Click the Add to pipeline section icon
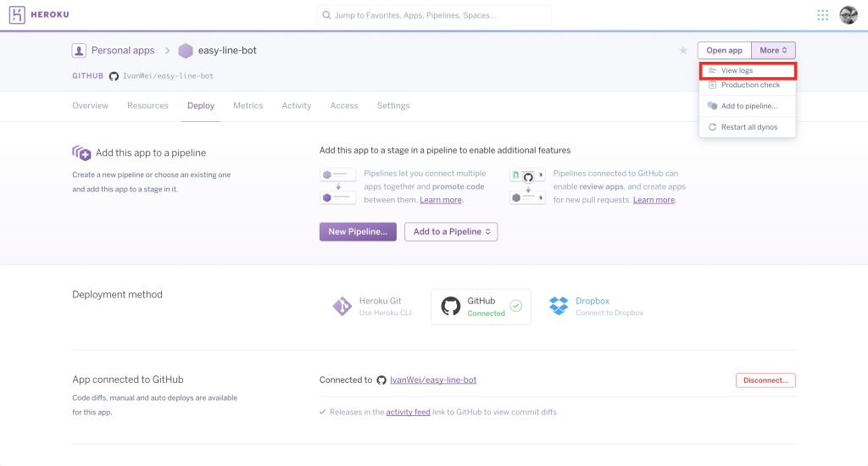The width and height of the screenshot is (868, 466). (x=81, y=153)
